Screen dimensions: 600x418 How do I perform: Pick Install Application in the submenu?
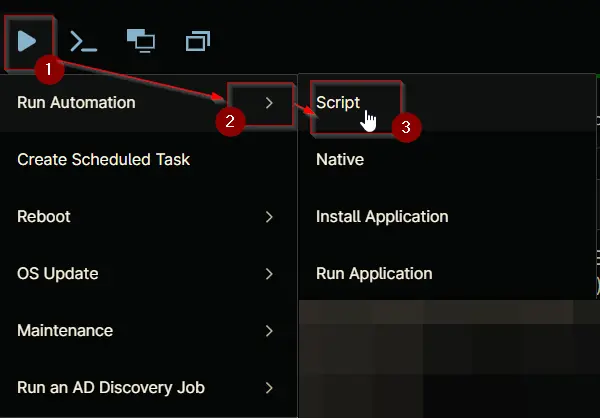pyautogui.click(x=447, y=217)
